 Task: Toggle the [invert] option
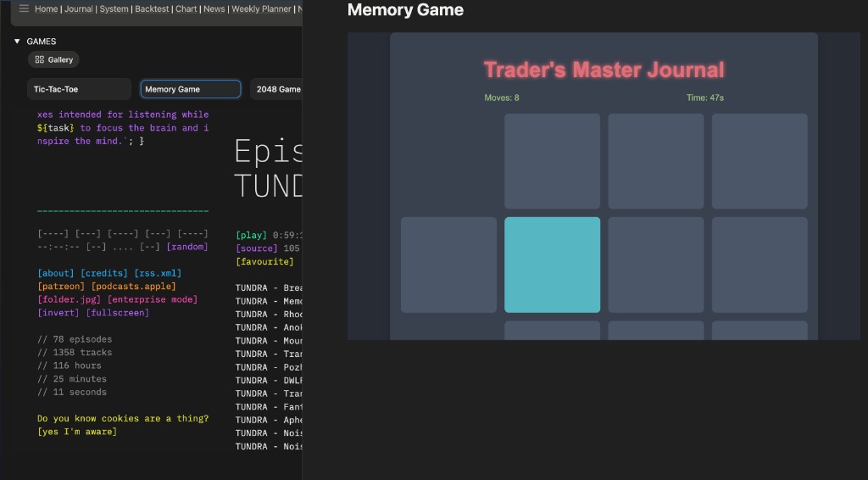(58, 313)
